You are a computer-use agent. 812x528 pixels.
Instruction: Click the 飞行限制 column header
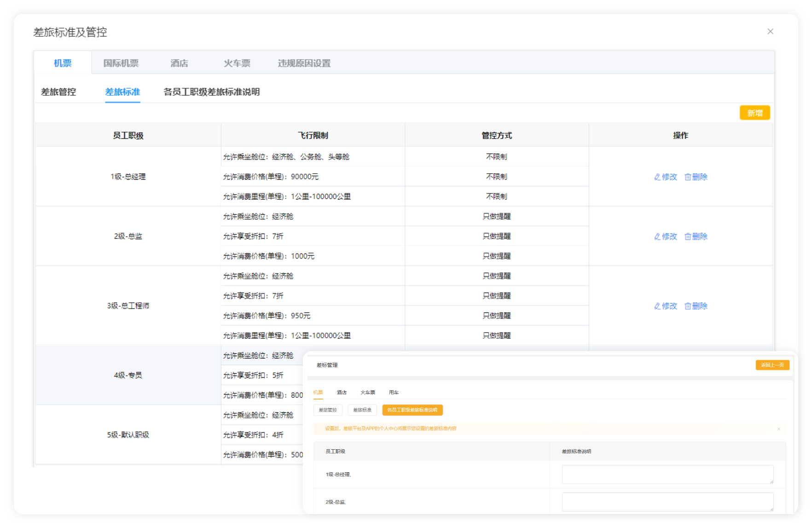coord(313,135)
